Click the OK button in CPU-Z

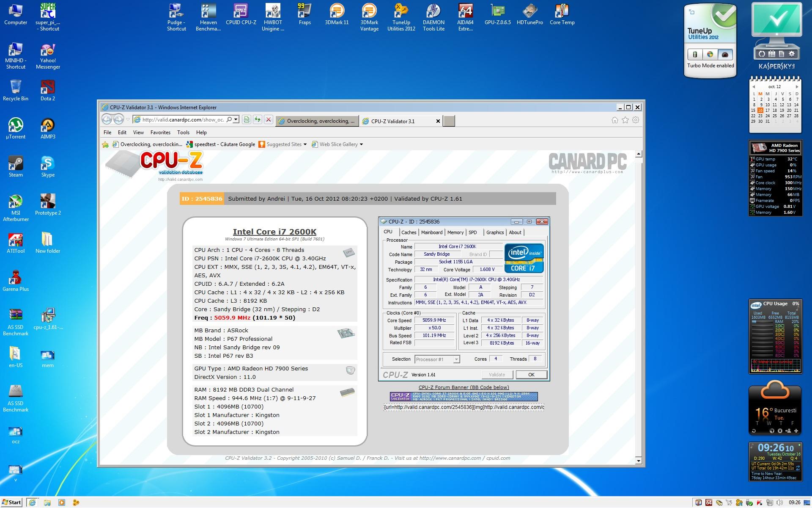(531, 375)
